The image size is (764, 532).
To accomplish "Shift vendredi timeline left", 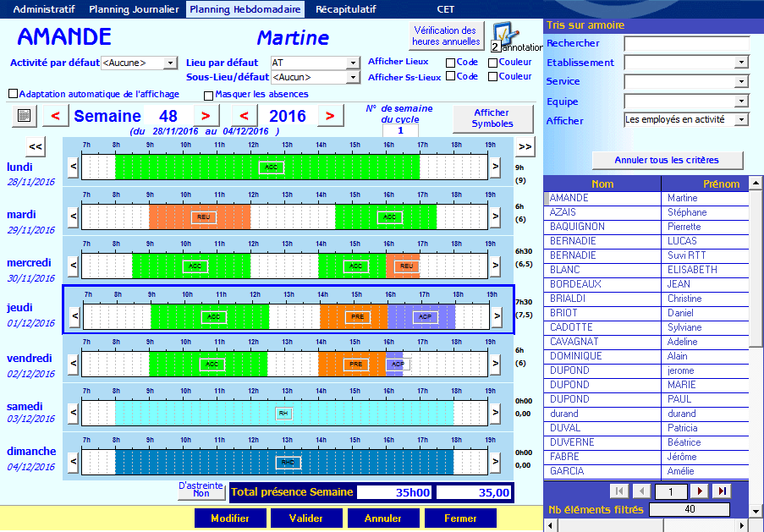I will [x=73, y=364].
